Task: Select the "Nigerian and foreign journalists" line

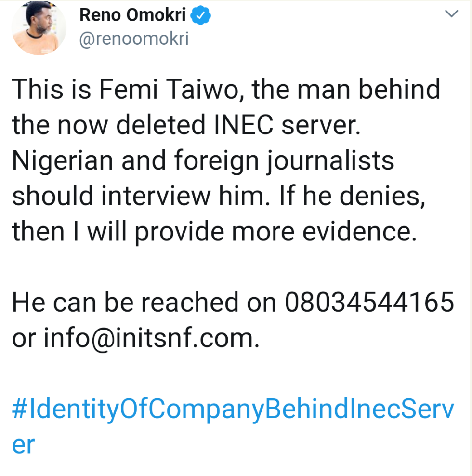Action: point(203,161)
